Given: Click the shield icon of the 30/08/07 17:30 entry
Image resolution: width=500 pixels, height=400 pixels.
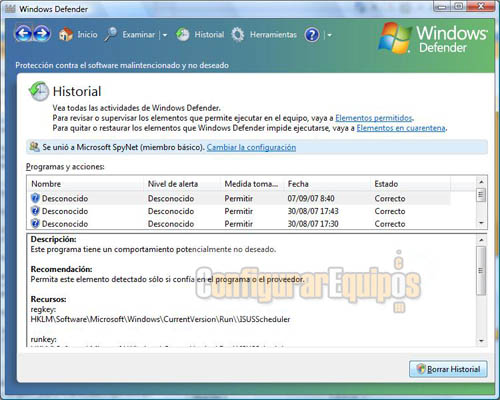Looking at the screenshot, I should tap(35, 223).
